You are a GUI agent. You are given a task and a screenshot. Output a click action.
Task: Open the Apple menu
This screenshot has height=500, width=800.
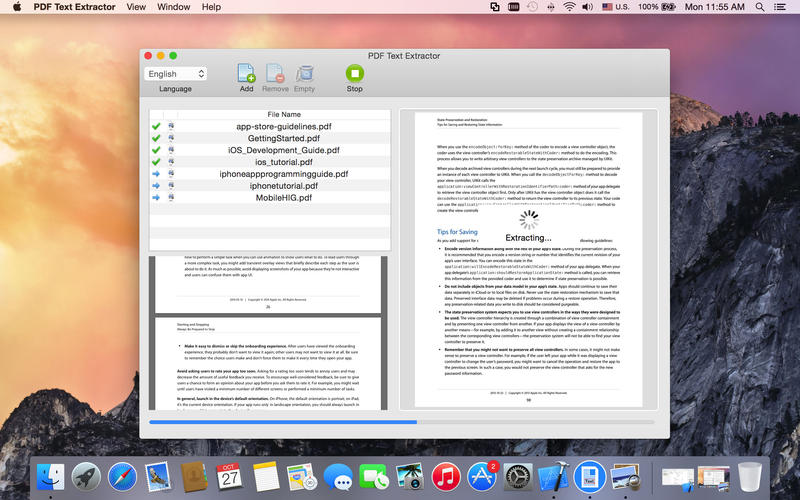17,7
